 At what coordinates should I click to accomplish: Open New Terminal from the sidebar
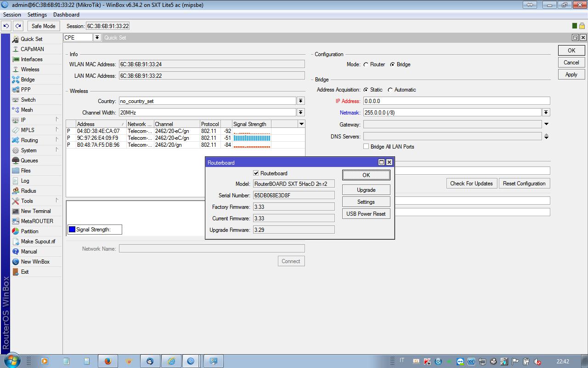[35, 211]
